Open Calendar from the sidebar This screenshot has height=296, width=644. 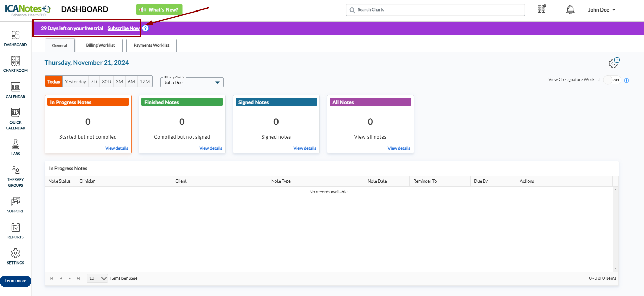click(16, 87)
